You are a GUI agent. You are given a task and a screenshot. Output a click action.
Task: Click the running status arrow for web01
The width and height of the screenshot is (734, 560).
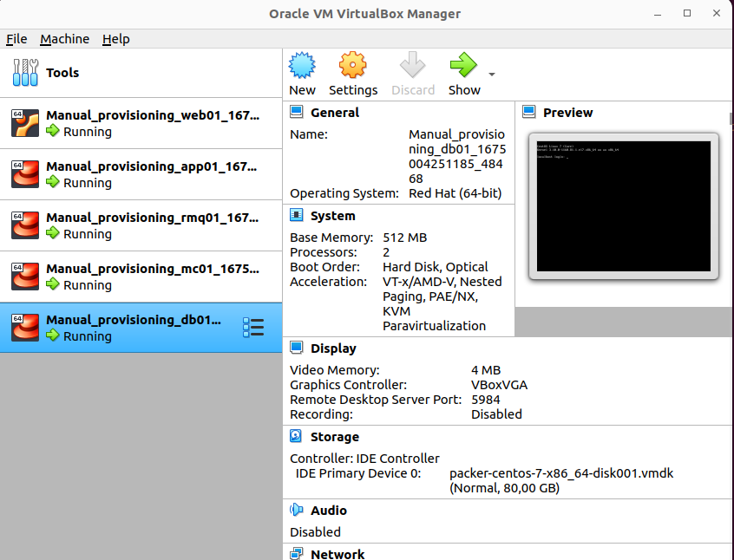[x=53, y=131]
